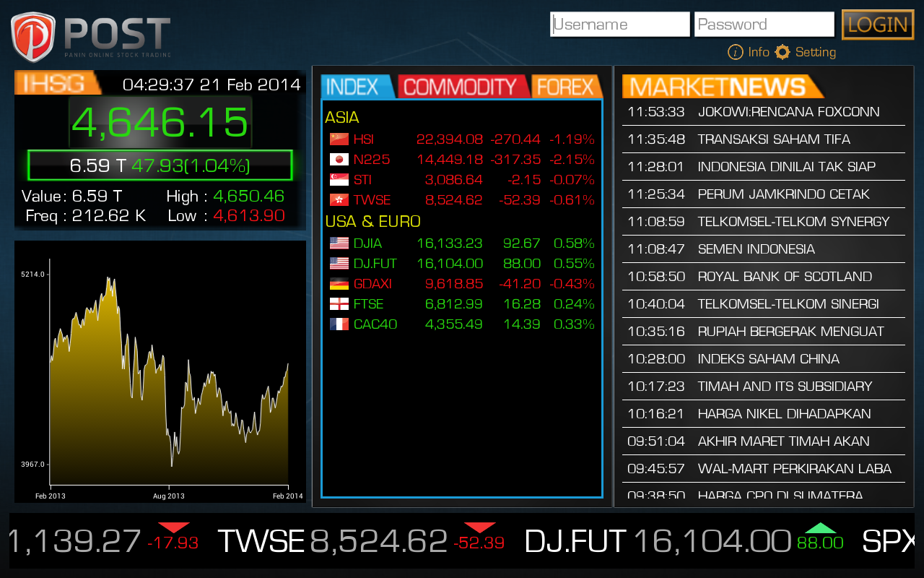Image resolution: width=924 pixels, height=578 pixels.
Task: Click DJIA price 16,133.23
Action: pyautogui.click(x=450, y=243)
